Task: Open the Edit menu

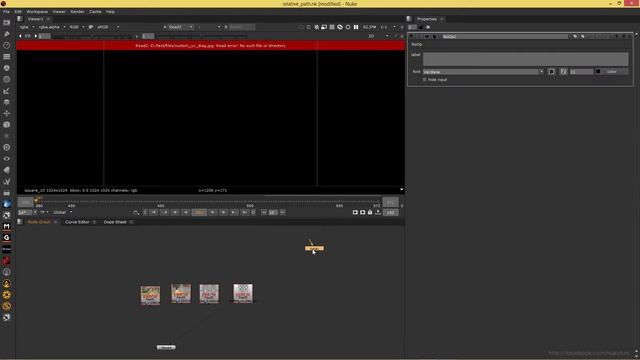Action: click(x=18, y=12)
